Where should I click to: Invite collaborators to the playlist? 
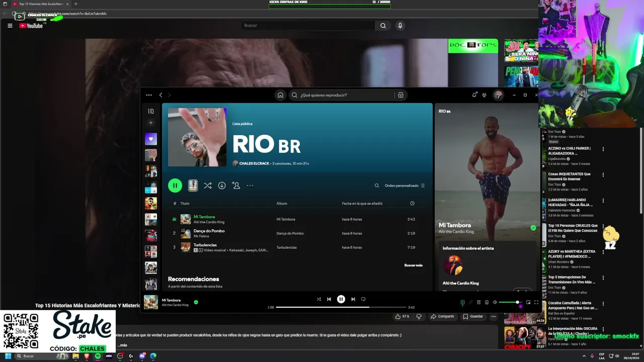click(236, 186)
